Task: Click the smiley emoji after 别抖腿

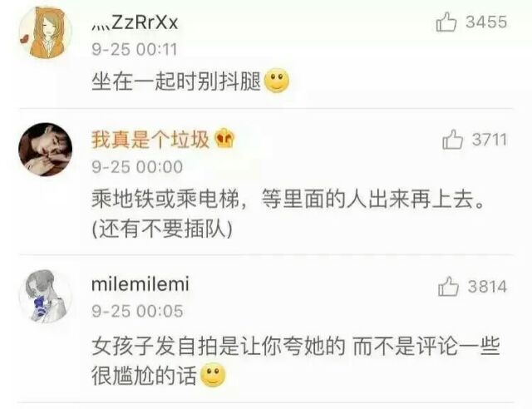Action: point(277,81)
